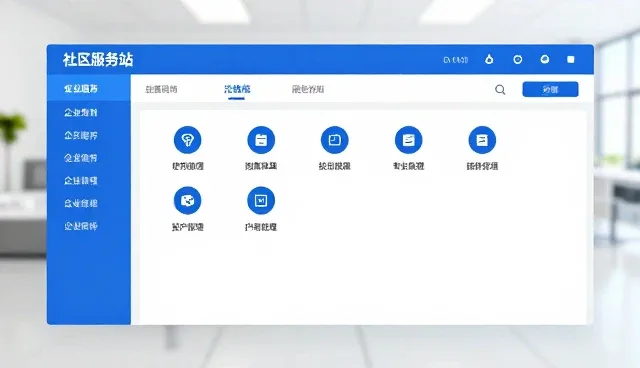Open the lightbulb icon tile

point(187,140)
